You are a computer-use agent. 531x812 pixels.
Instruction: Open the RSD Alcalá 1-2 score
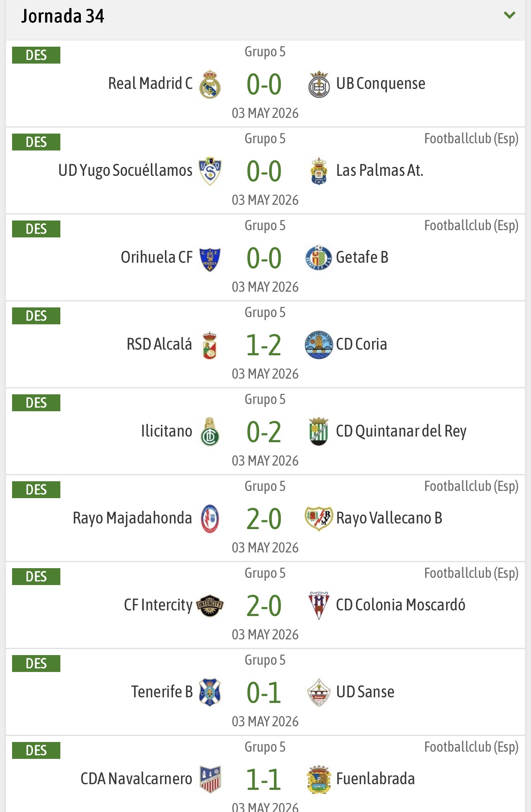click(264, 345)
